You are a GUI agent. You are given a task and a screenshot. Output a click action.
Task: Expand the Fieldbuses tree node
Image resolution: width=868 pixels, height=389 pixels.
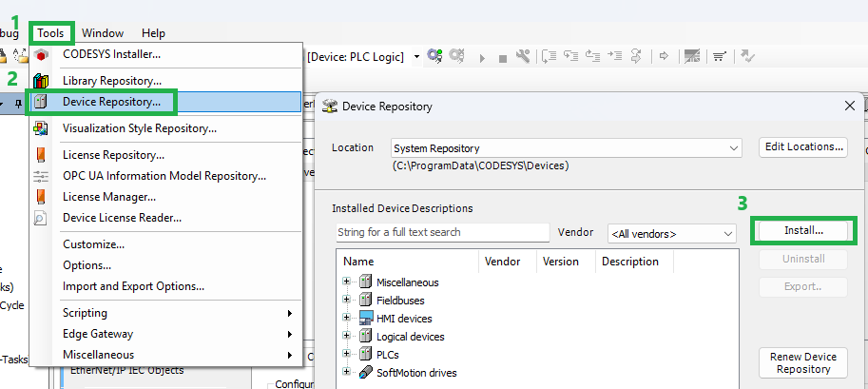[x=347, y=300]
